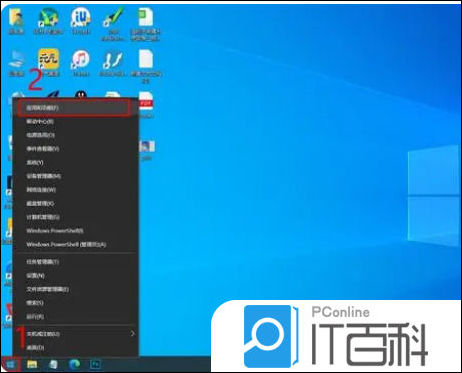Open Task Manager (T) from the menu
462x373 pixels.
coord(75,262)
